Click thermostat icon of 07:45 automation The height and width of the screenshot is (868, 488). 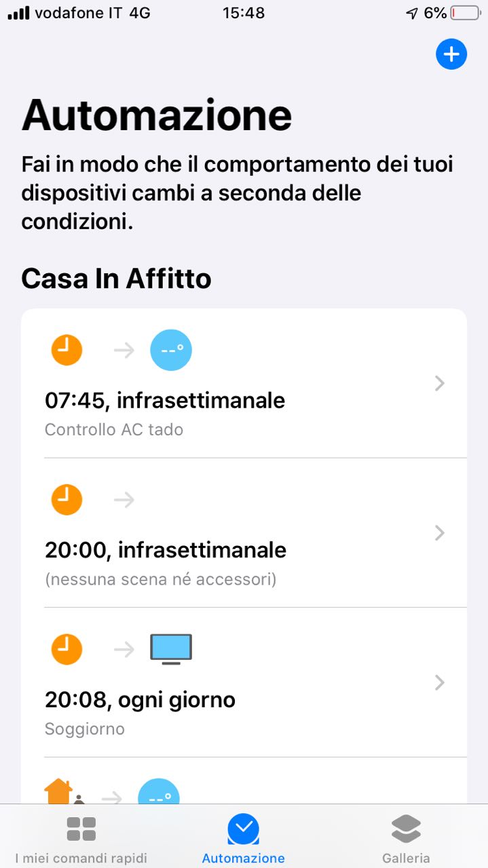(x=171, y=351)
